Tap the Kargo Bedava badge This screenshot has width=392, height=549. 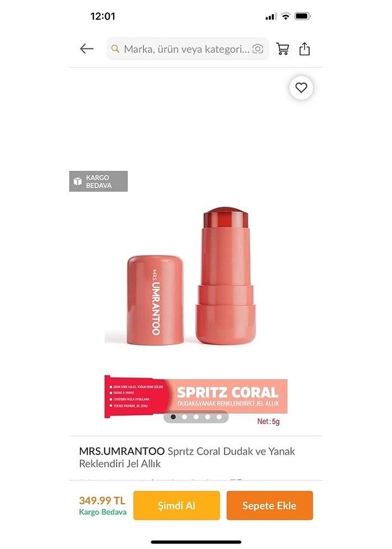pos(99,182)
